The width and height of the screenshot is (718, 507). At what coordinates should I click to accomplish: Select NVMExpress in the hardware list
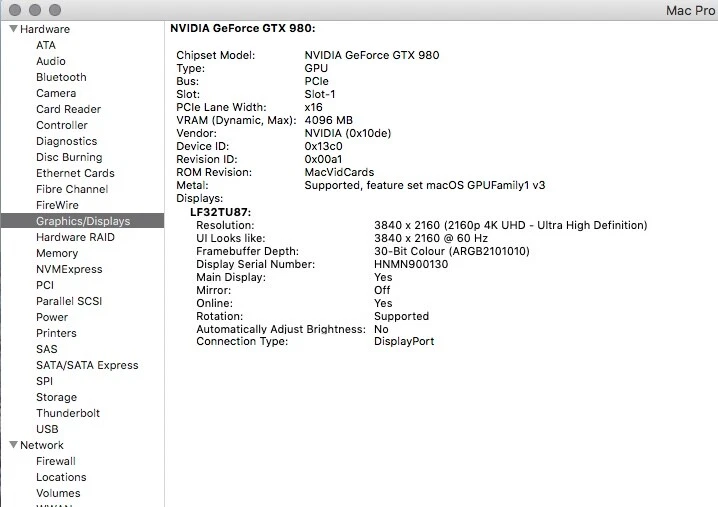(x=69, y=269)
